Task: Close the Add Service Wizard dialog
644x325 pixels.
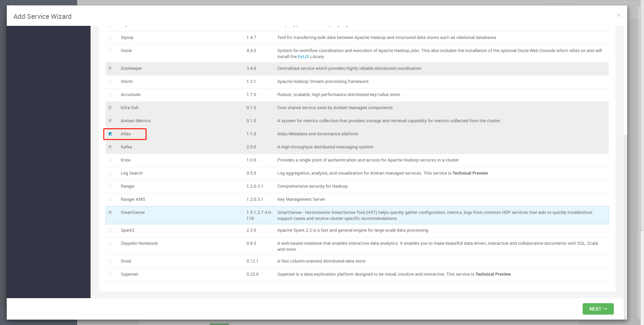Action: [x=619, y=15]
